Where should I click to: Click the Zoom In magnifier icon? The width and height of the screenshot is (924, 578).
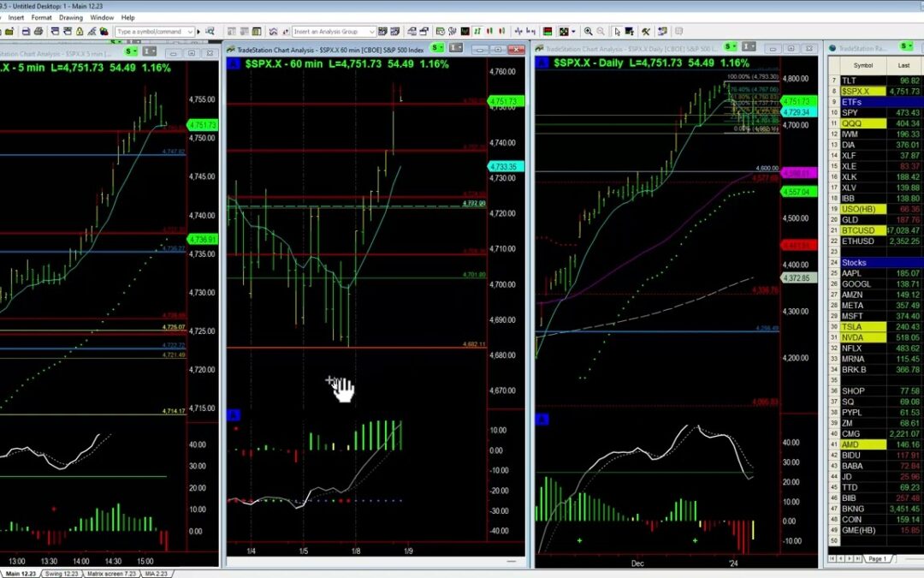coord(588,32)
